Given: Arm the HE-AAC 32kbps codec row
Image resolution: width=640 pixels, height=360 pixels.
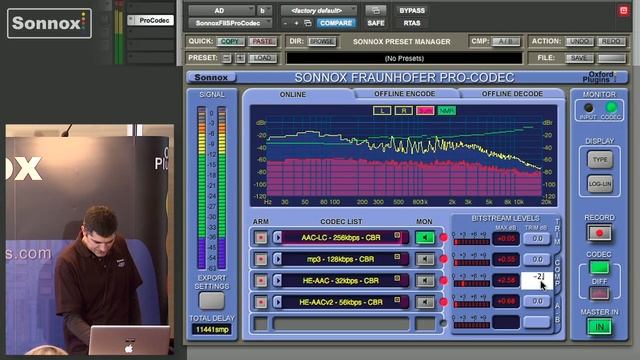Looking at the screenshot, I should [261, 281].
